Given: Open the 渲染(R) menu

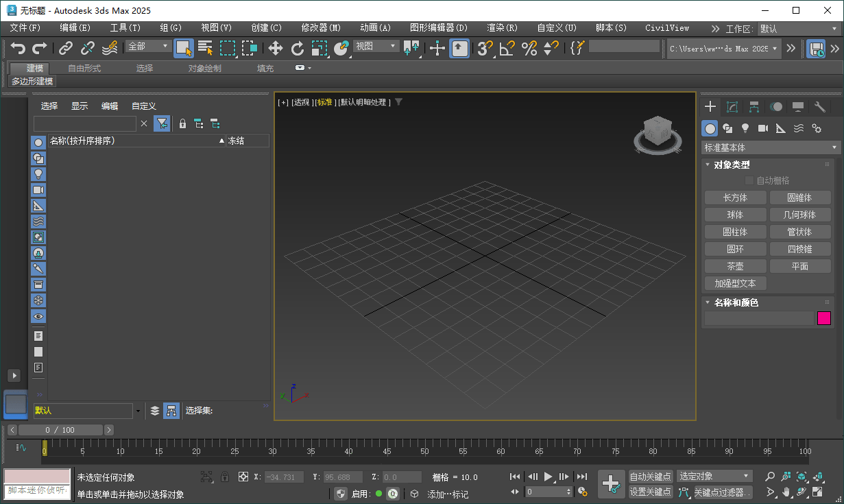Looking at the screenshot, I should [x=502, y=28].
